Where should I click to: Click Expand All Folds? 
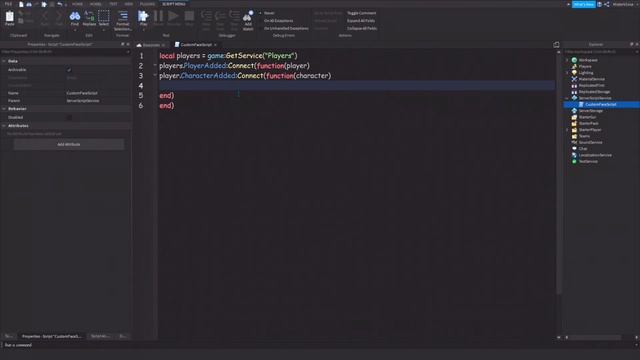click(361, 21)
